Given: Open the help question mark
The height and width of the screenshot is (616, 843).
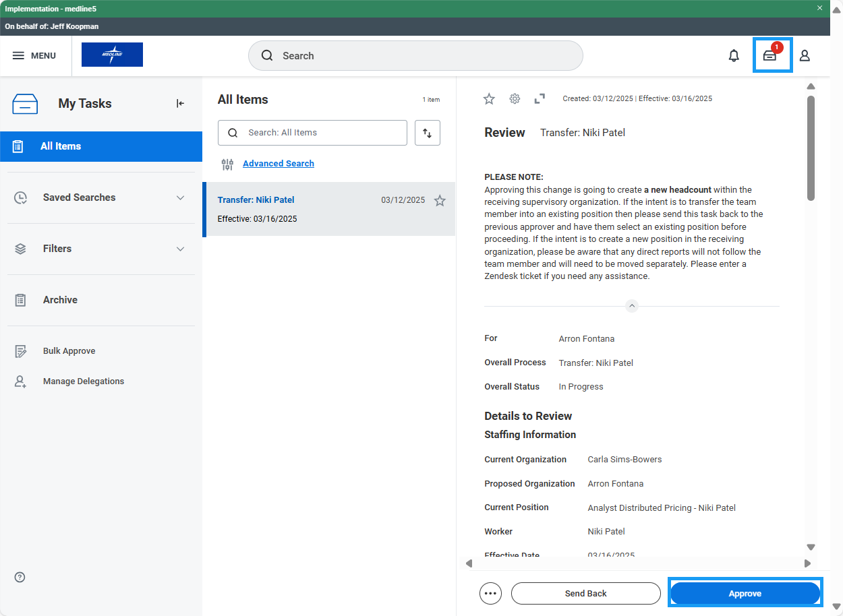Looking at the screenshot, I should click(x=19, y=577).
